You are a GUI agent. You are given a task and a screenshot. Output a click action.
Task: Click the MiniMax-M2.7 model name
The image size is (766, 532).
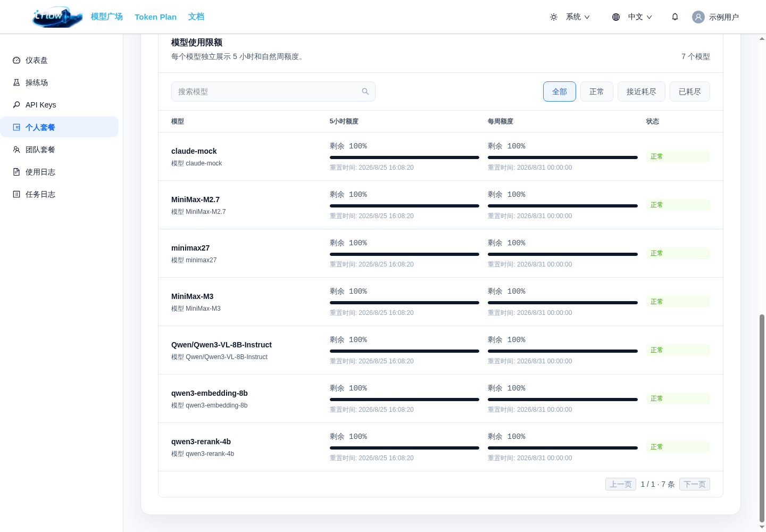pos(195,199)
